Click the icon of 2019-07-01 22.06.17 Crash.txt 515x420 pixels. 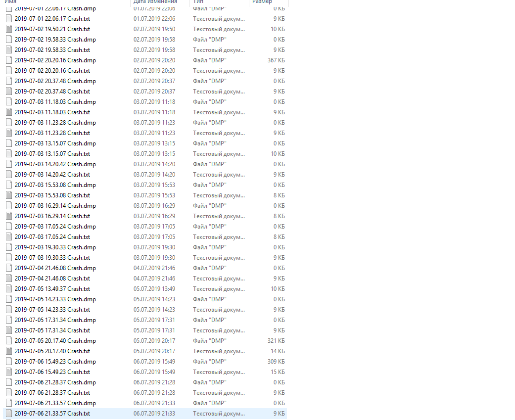pos(9,19)
